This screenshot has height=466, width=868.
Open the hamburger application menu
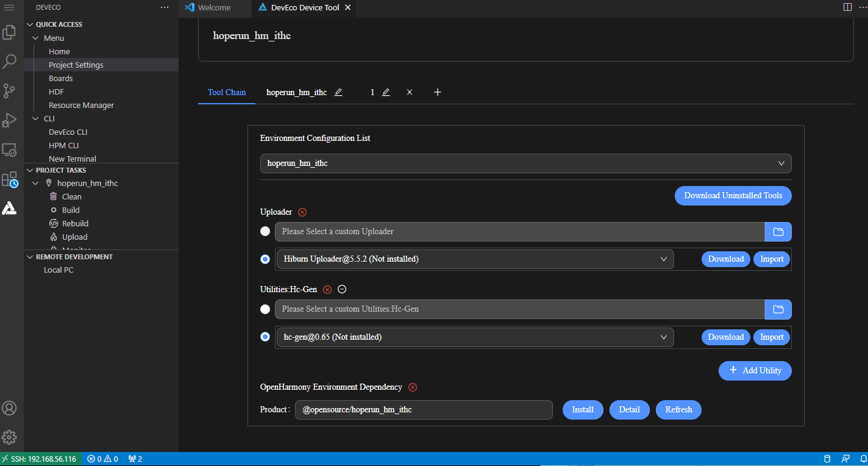click(9, 7)
